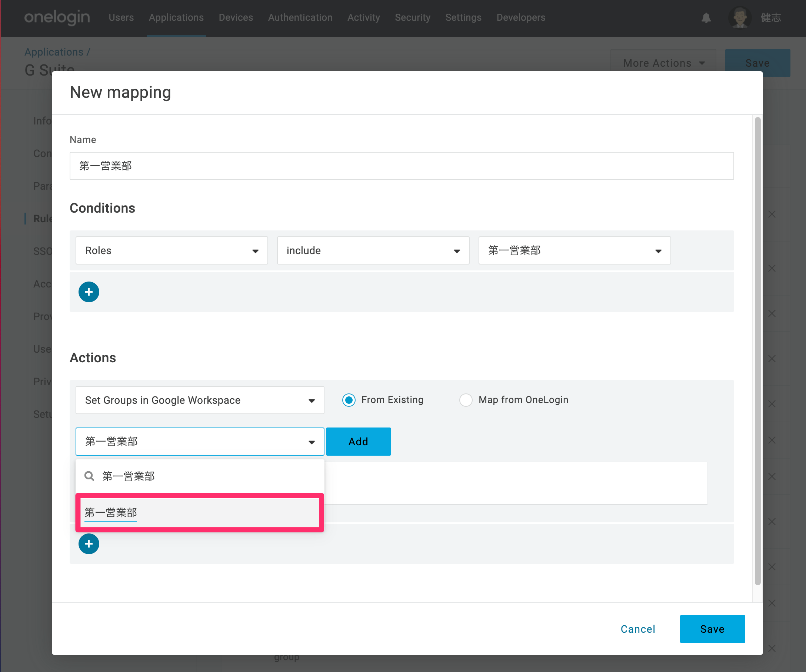806x672 pixels.
Task: Expand the More Actions menu
Action: [x=663, y=63]
